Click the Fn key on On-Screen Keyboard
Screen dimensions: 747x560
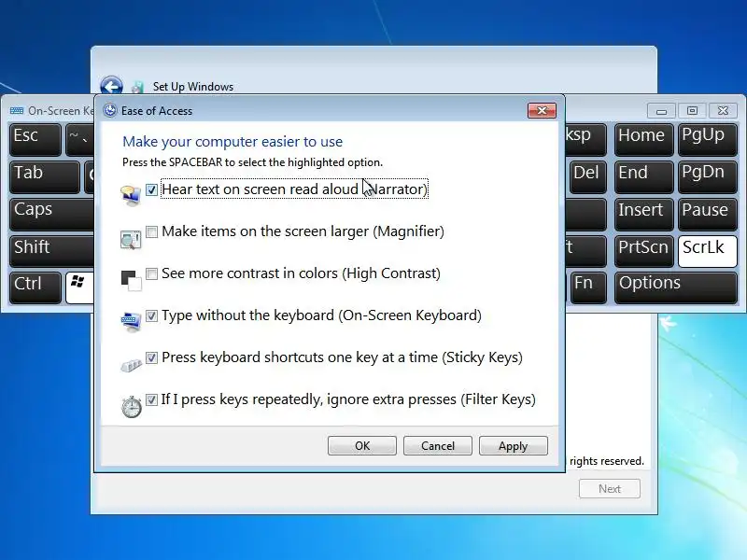[x=588, y=287]
